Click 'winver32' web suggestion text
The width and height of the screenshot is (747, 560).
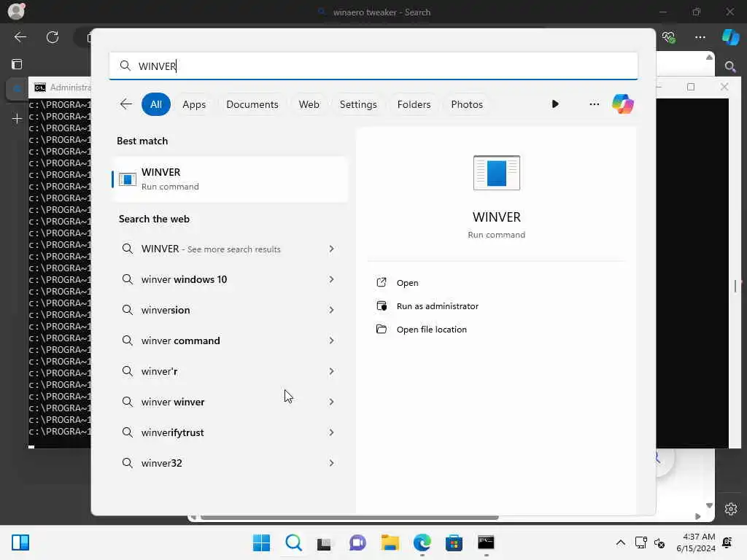(161, 463)
